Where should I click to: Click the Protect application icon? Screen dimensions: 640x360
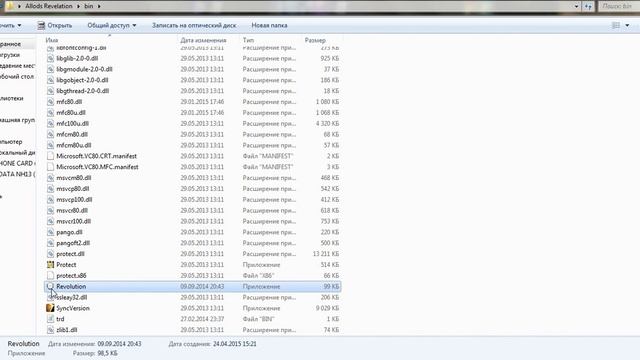tap(50, 264)
